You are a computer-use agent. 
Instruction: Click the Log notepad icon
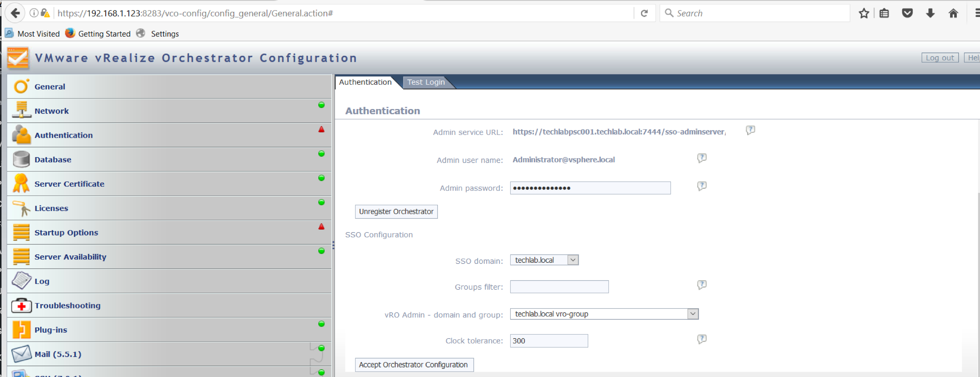(x=21, y=281)
